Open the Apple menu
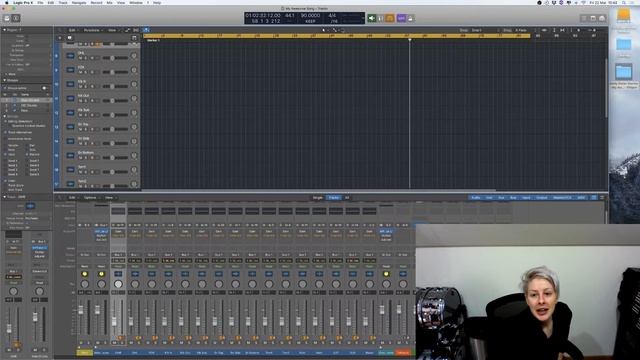The width and height of the screenshot is (640, 360). 7,2
